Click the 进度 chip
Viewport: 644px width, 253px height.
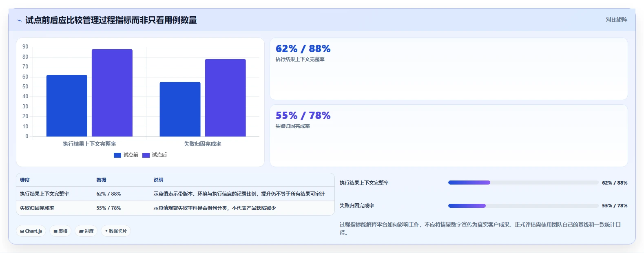pyautogui.click(x=86, y=231)
